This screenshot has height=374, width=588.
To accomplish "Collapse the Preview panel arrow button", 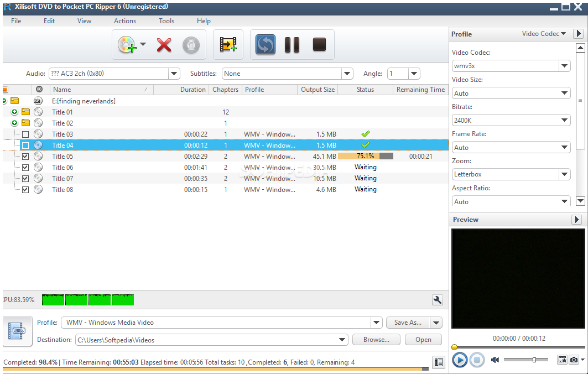I will (576, 220).
